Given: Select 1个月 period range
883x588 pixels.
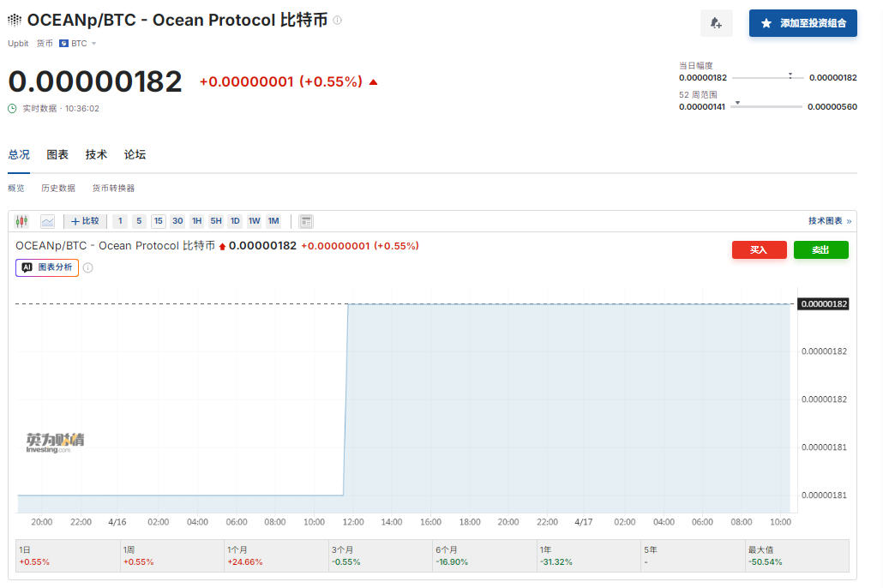Looking at the screenshot, I should (276, 556).
